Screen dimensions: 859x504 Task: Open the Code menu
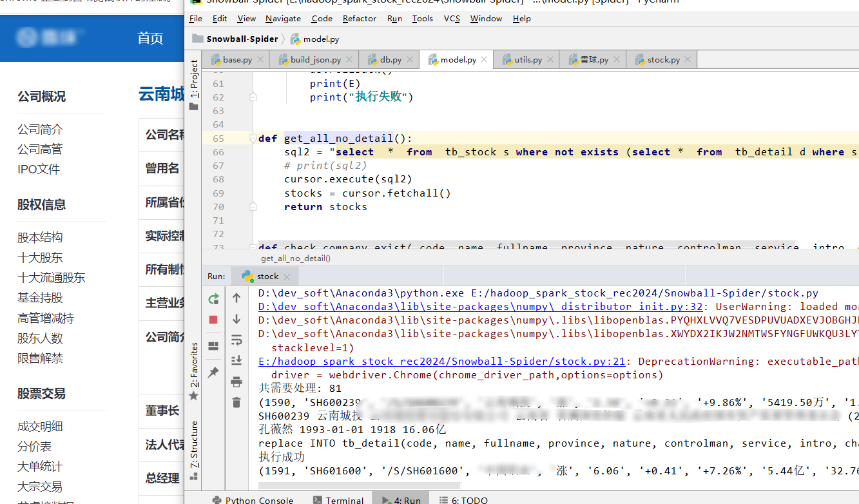click(322, 19)
